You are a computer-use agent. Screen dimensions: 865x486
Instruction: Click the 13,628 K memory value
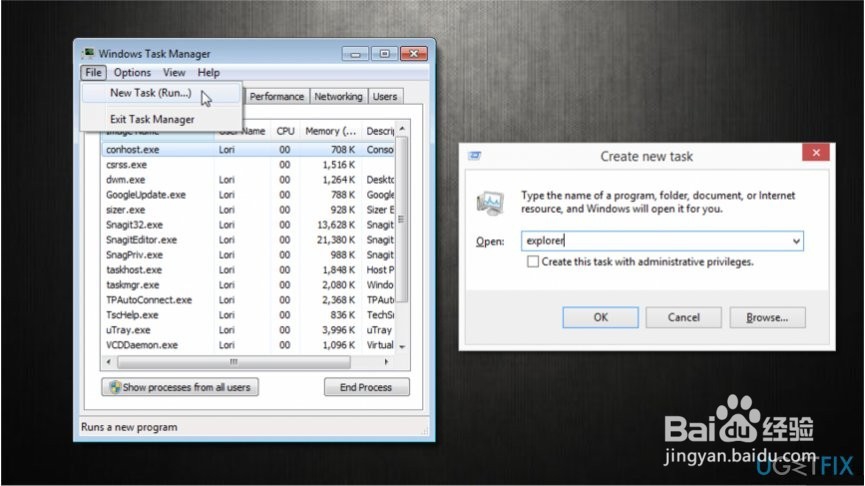[x=336, y=225]
